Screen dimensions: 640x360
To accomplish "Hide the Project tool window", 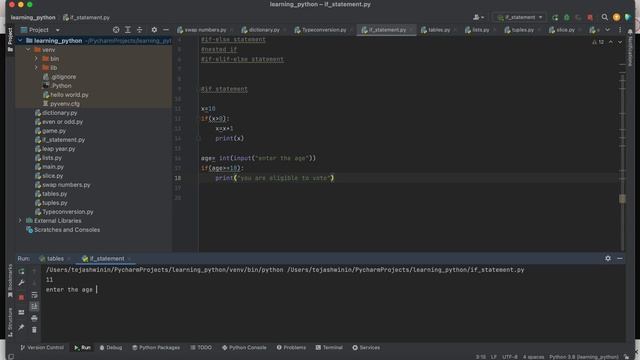I will [165, 30].
